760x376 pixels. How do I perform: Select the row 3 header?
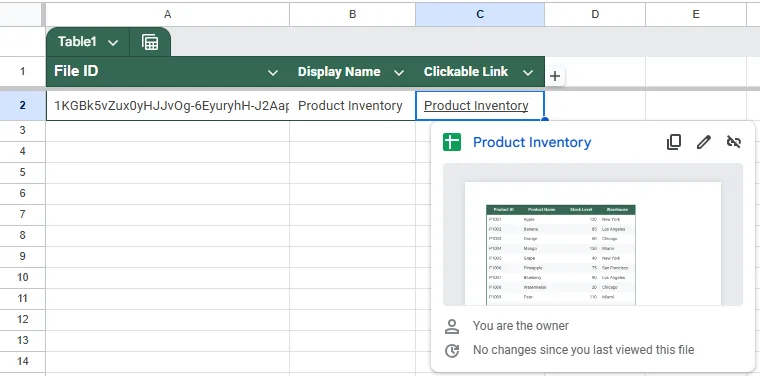point(22,131)
